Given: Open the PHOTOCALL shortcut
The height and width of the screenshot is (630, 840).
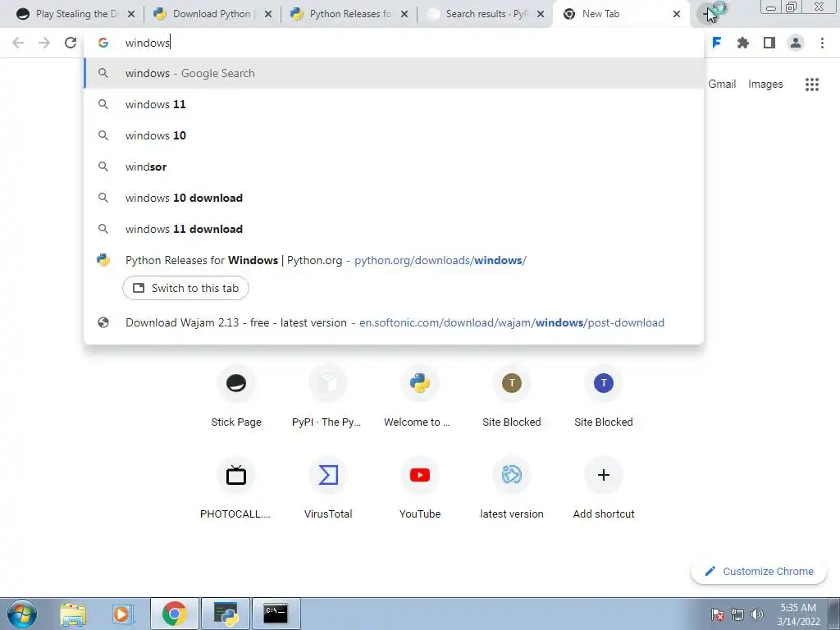Looking at the screenshot, I should (x=236, y=489).
